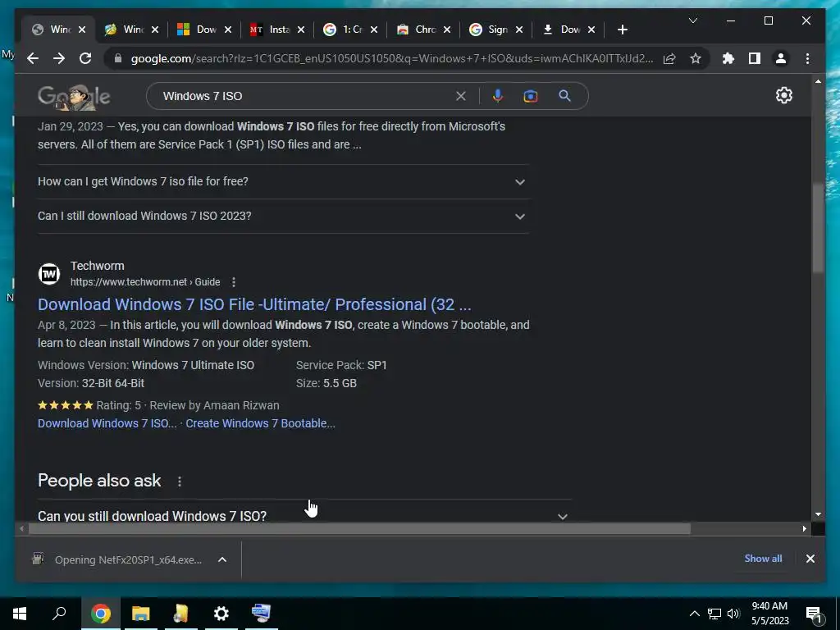This screenshot has width=840, height=630.
Task: Click the horizontal page scrollbar thumb
Action: [x=359, y=529]
